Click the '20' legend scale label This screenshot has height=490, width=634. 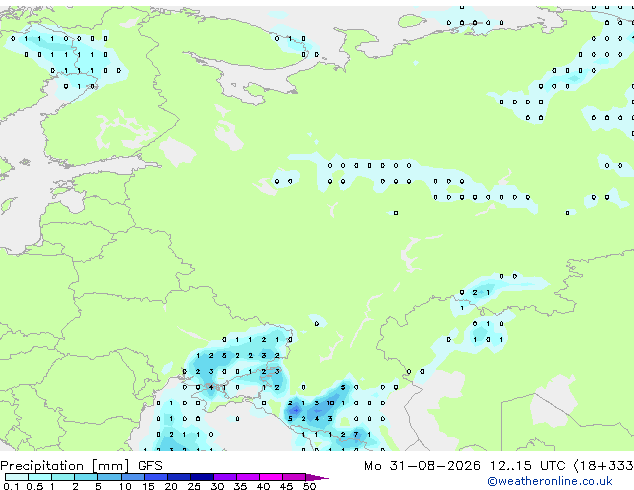click(x=171, y=486)
